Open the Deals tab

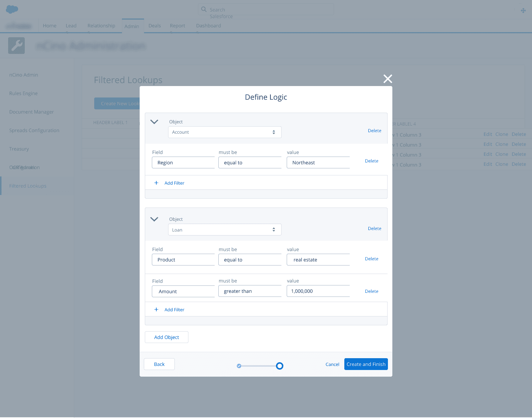[x=154, y=25]
